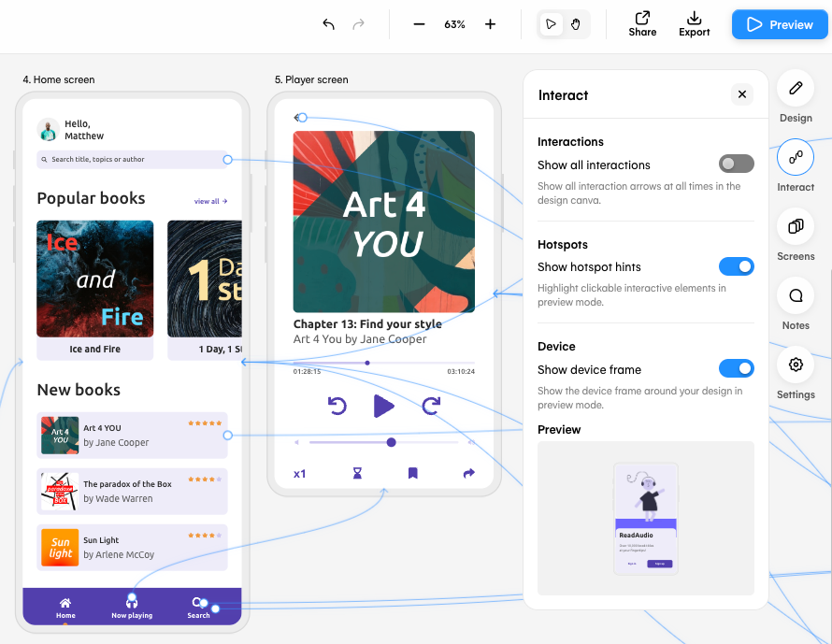832x644 pixels.
Task: Click the back arrow in Player screen
Action: [296, 118]
